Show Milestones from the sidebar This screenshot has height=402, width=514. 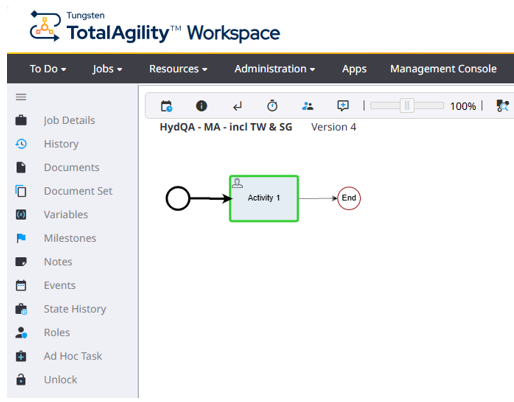point(70,238)
